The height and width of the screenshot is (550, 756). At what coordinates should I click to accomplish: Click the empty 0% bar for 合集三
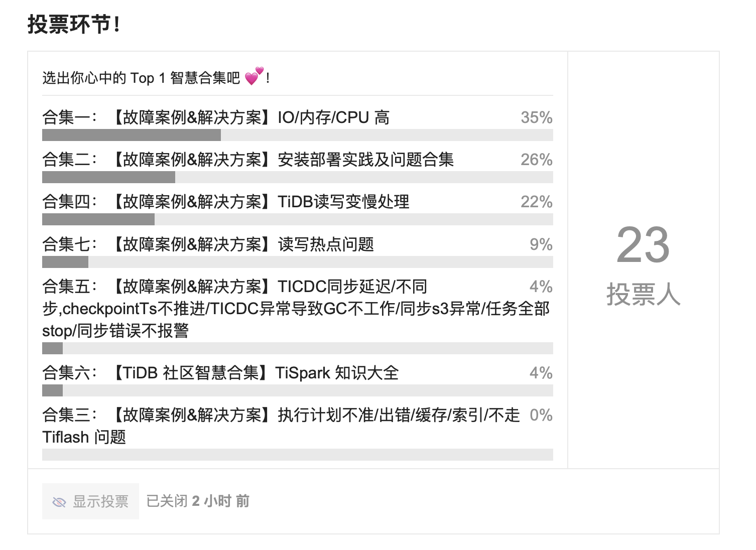tap(297, 455)
